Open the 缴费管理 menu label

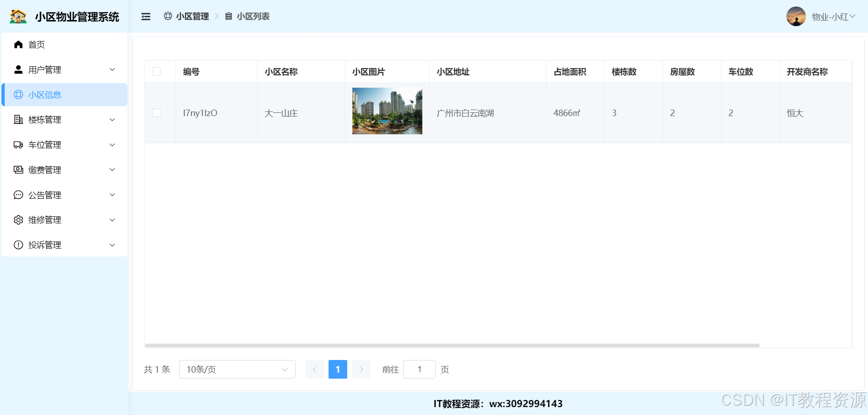point(45,170)
